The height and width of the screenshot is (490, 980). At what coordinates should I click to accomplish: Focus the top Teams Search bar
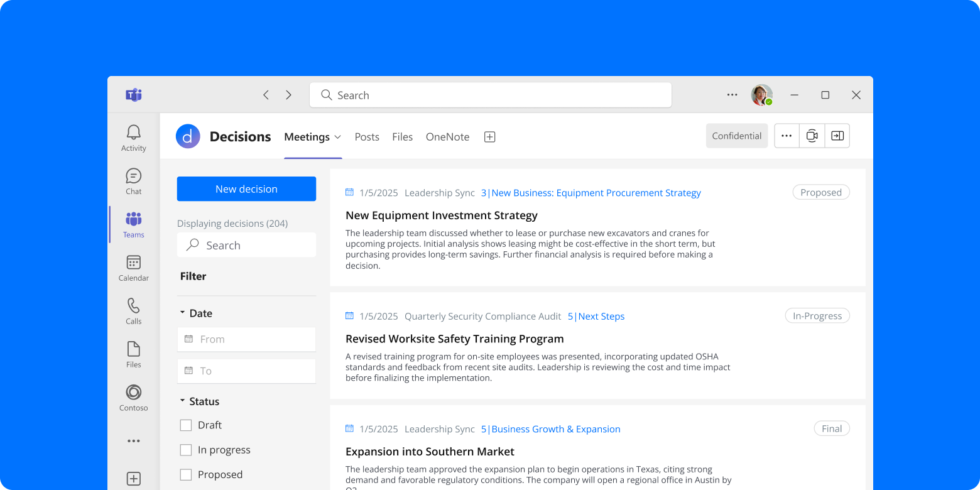[x=491, y=95]
